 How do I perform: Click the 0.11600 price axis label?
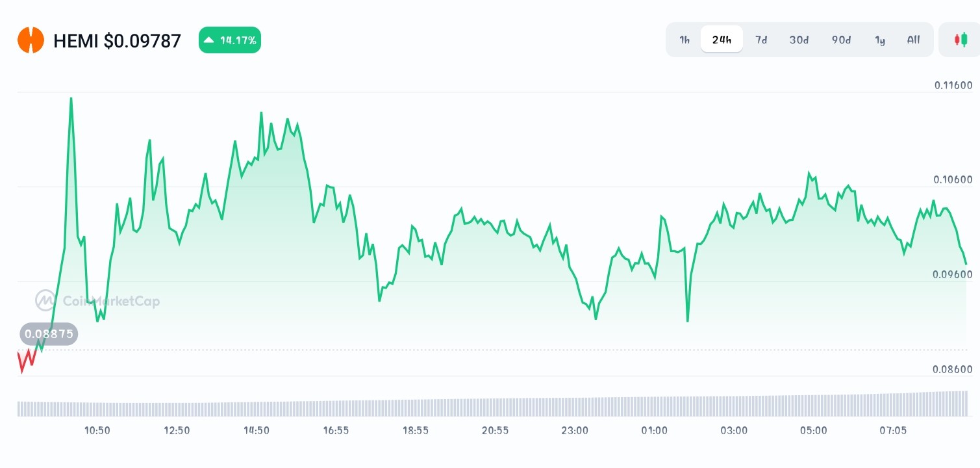click(x=955, y=85)
